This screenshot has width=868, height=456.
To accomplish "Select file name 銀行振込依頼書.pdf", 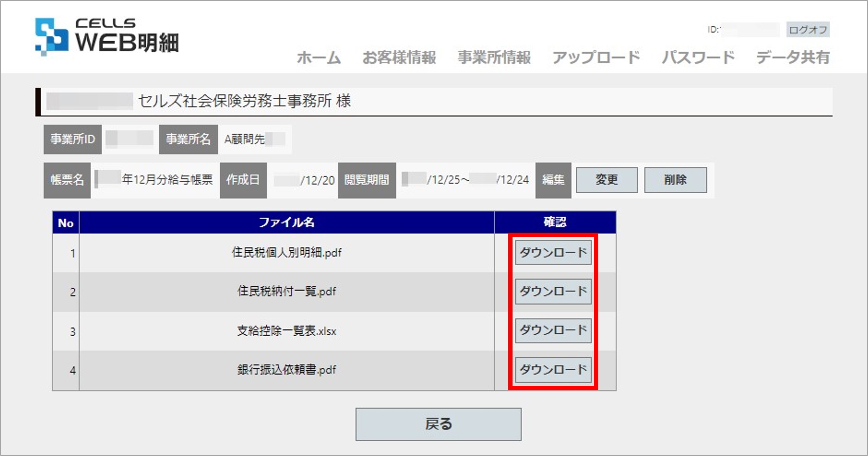I will pyautogui.click(x=287, y=370).
